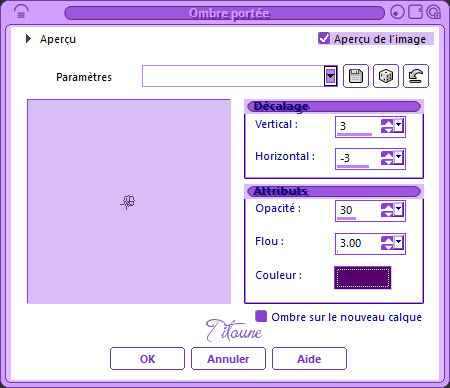Screen dimensions: 450x388
Task: Open the Opacité value slider dropdown
Action: click(399, 210)
